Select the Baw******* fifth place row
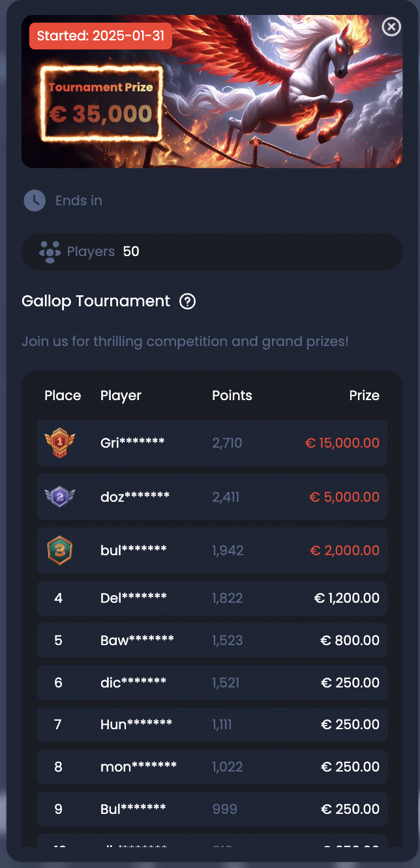 coord(212,641)
